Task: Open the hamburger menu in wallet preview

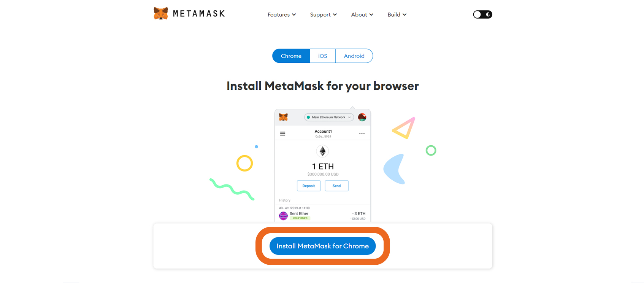Action: point(282,134)
